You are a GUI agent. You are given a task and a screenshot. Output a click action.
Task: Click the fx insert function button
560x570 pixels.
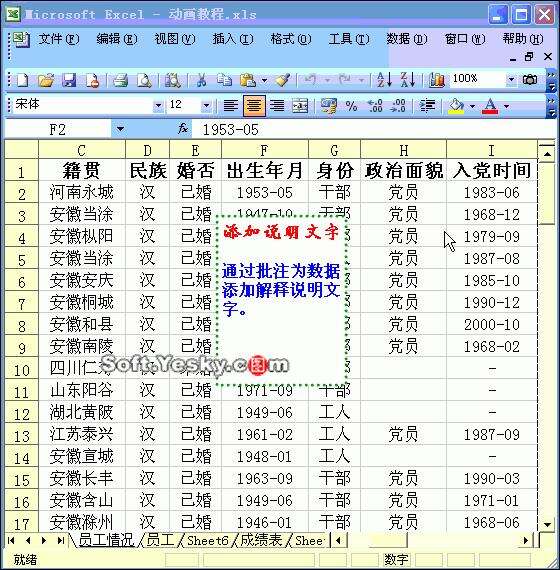pos(183,129)
